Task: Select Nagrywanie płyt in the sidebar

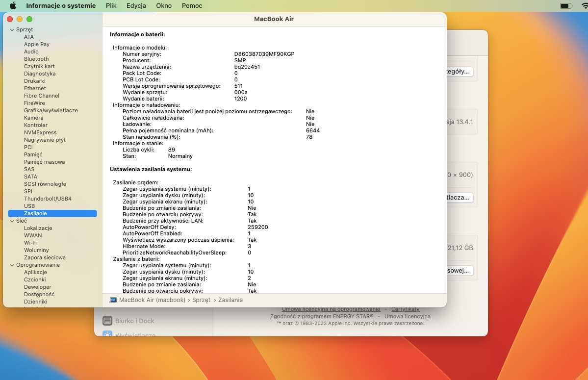Action: (45, 140)
